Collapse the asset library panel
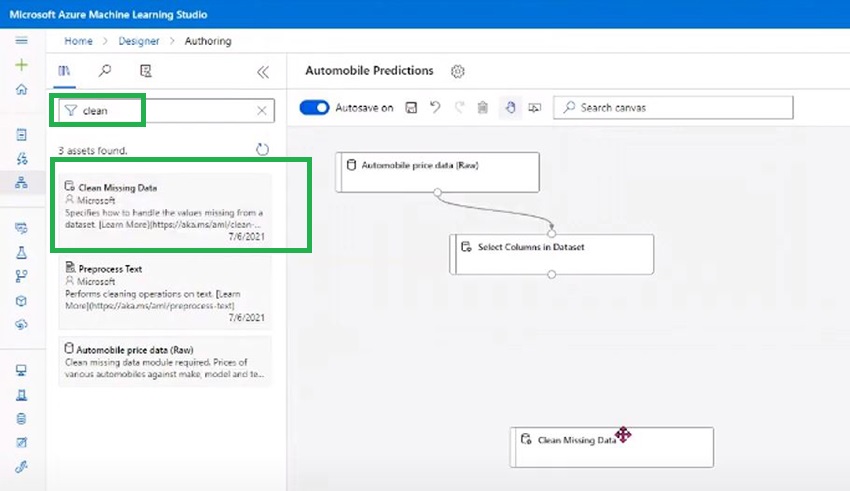Screen dimensions: 850x491 (x=263, y=72)
